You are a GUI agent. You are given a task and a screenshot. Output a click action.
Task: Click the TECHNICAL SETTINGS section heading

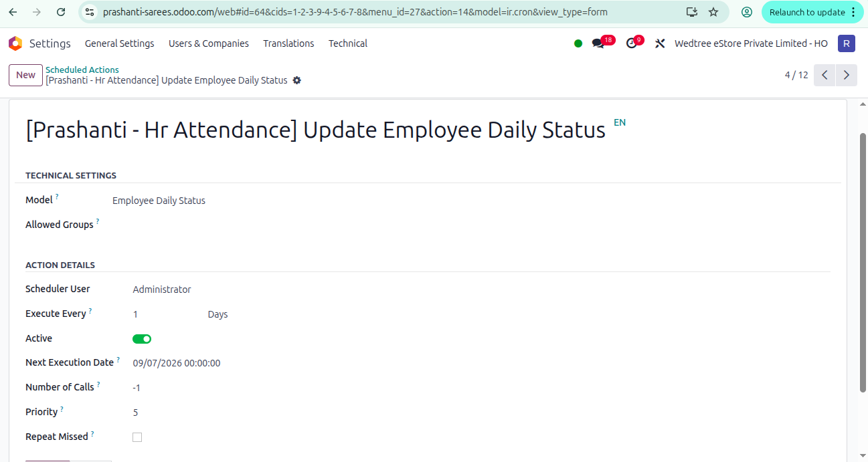tap(71, 175)
